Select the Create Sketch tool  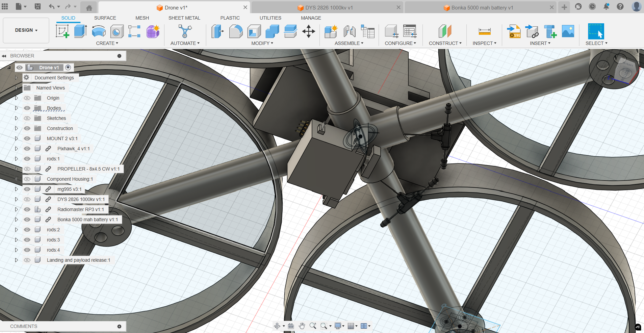tap(62, 31)
